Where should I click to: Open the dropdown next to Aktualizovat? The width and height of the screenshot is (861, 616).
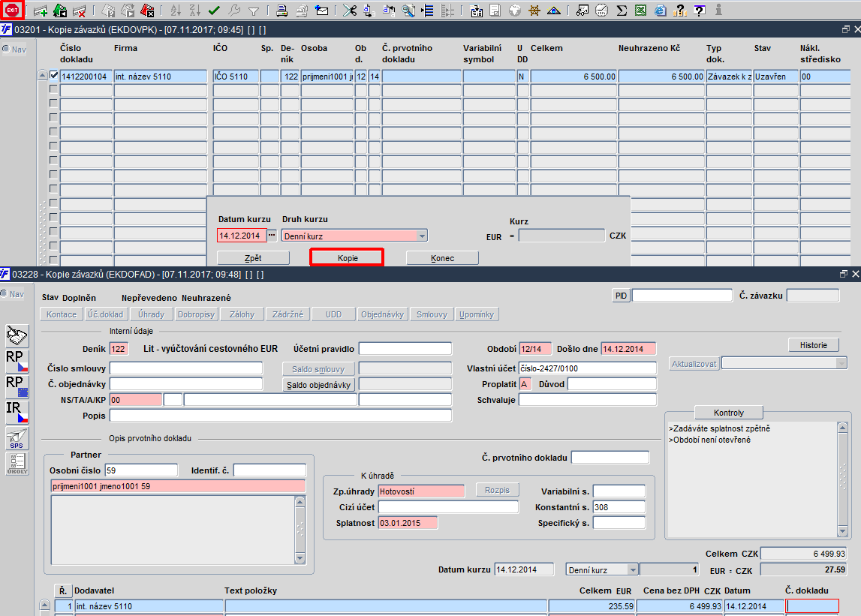click(841, 363)
